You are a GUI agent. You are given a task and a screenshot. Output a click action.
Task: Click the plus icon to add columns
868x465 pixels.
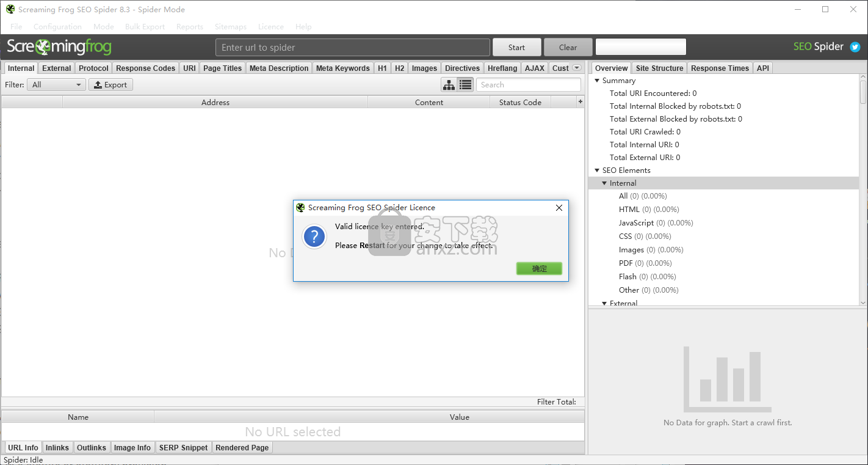pos(580,102)
